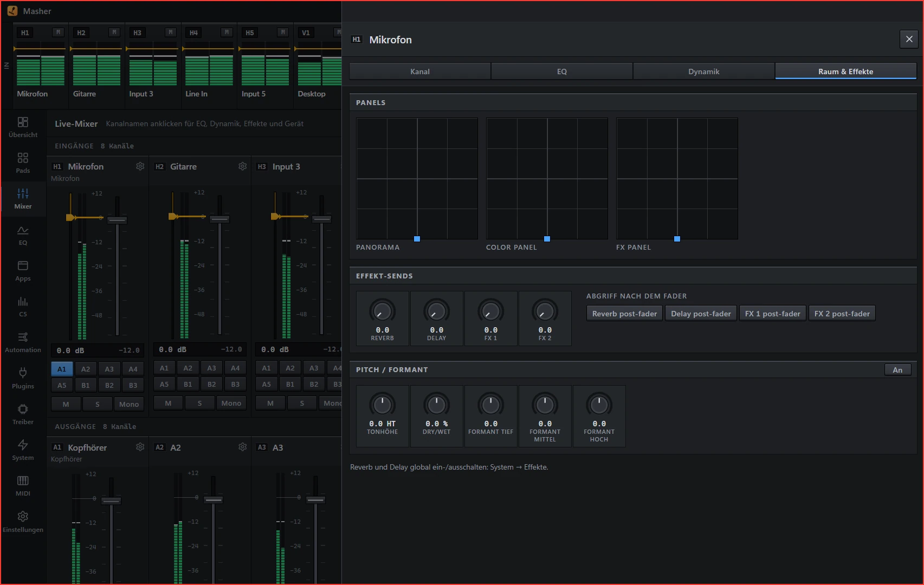Screen dimensions: 924x585
Task: Open the Übersicht sidebar icon
Action: [x=23, y=127]
